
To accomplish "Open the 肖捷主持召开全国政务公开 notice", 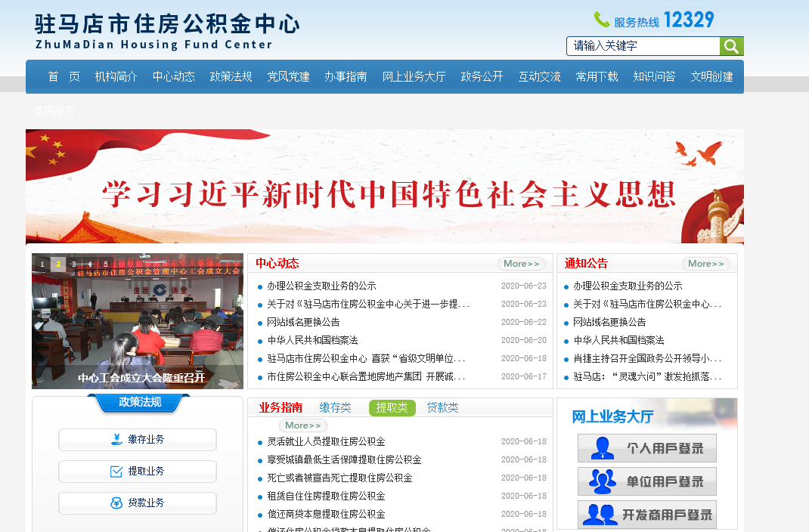I will [647, 358].
